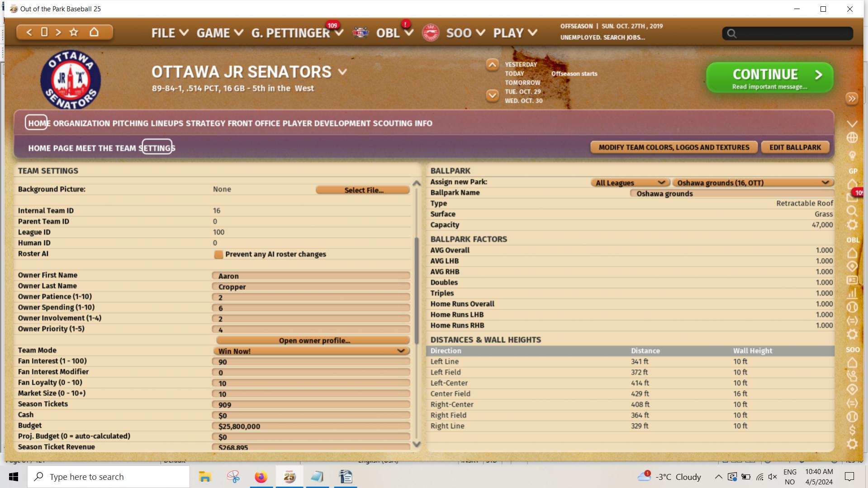Image resolution: width=868 pixels, height=488 pixels.
Task: Click the lightbulb icon in right sidebar
Action: tap(852, 156)
